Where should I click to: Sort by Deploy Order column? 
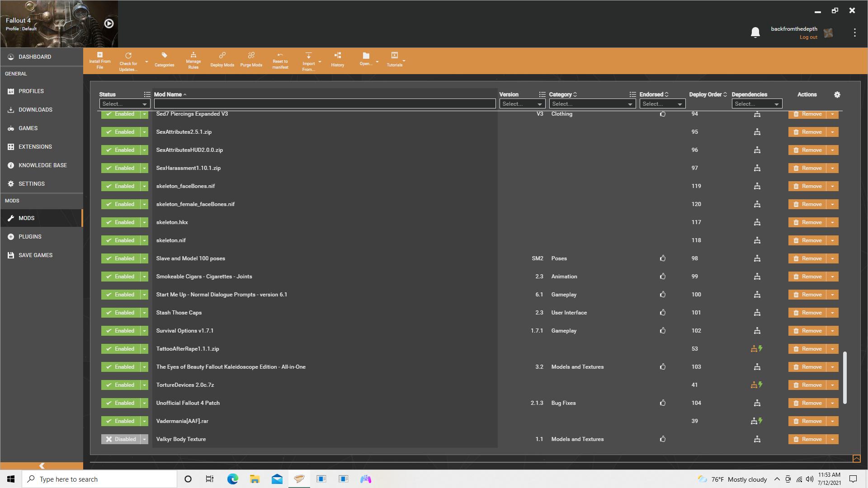708,94
